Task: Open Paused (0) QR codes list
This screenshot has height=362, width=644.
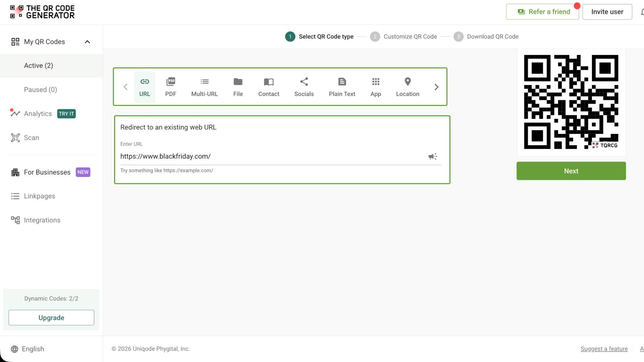Action: (x=51, y=90)
